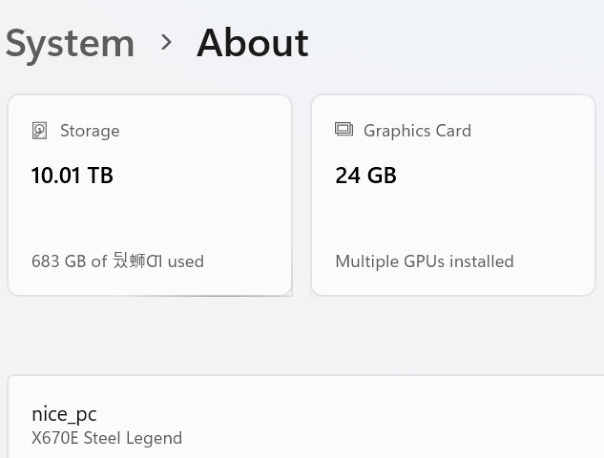Select the Graphics Card label
Image resolution: width=604 pixels, height=458 pixels.
coord(417,130)
